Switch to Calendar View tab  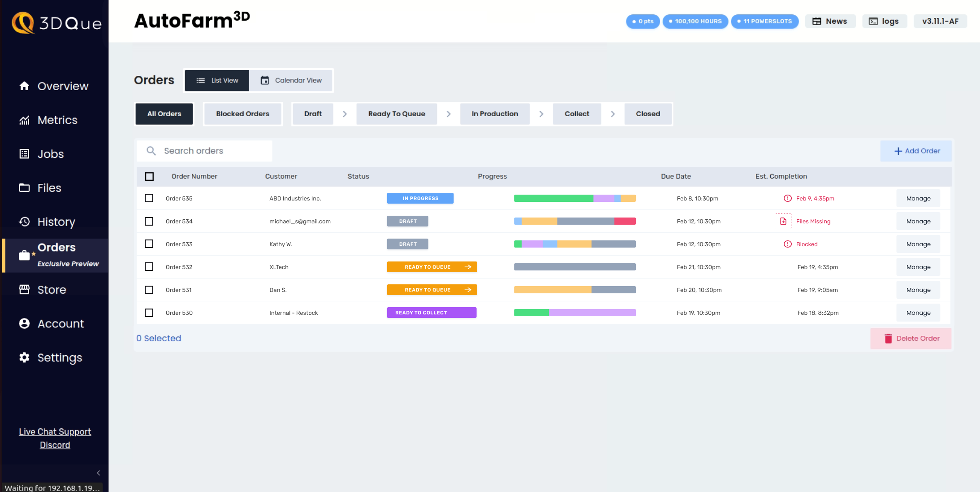(291, 80)
